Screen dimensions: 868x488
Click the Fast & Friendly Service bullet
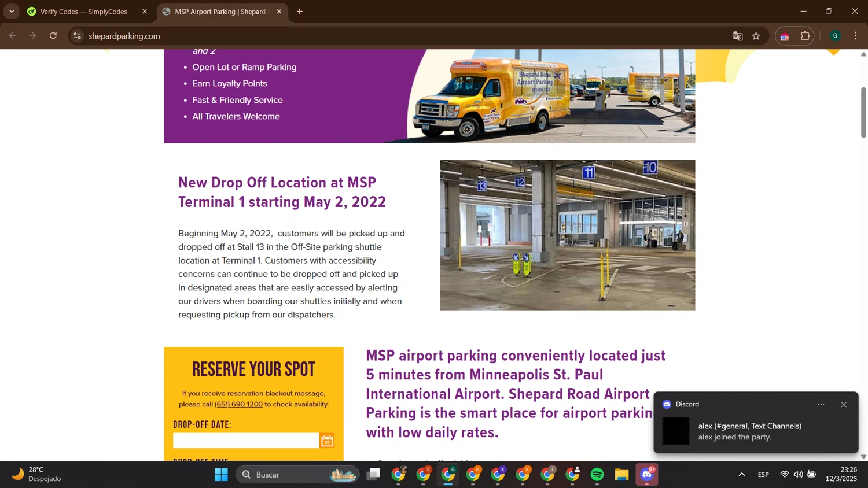(x=237, y=100)
